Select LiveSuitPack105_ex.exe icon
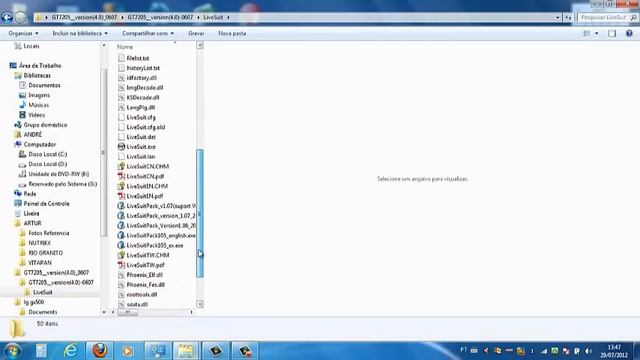 tap(121, 245)
